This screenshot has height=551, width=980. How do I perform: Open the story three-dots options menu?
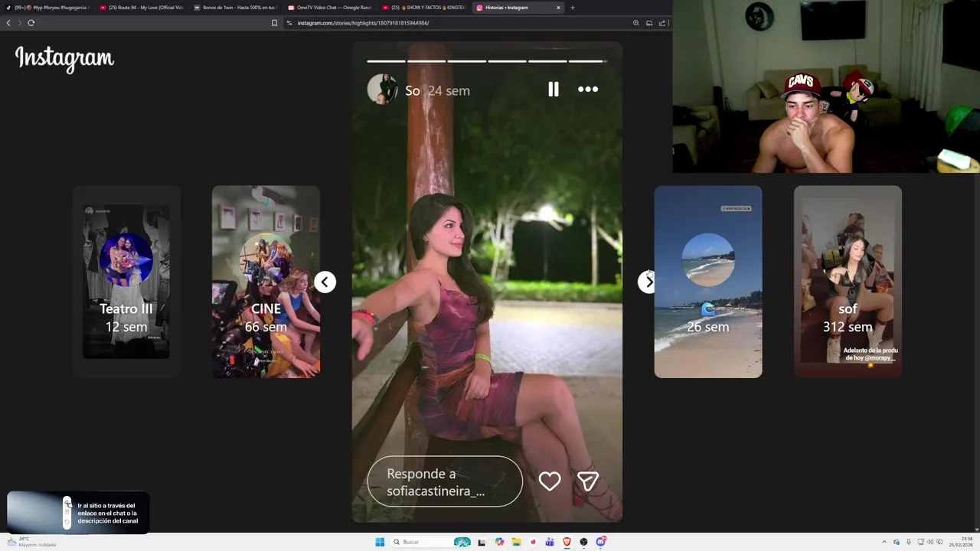588,90
